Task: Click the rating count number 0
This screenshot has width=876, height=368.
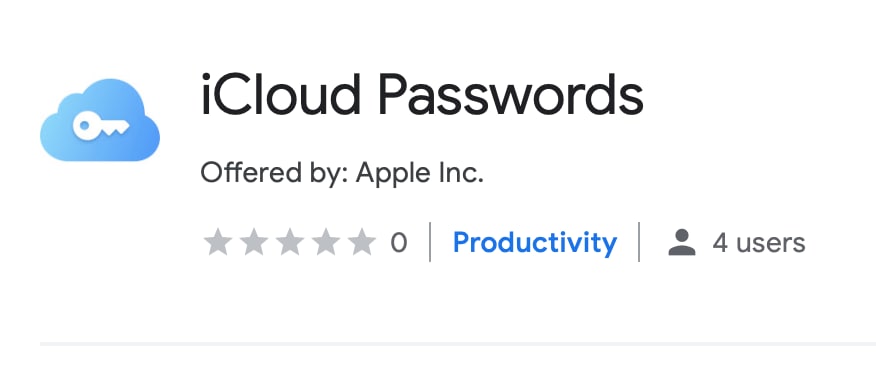Action: (x=398, y=243)
